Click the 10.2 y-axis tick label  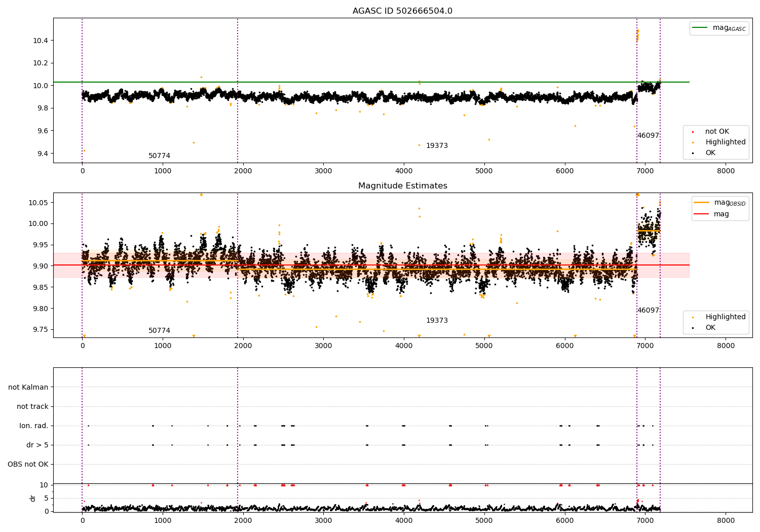40,63
